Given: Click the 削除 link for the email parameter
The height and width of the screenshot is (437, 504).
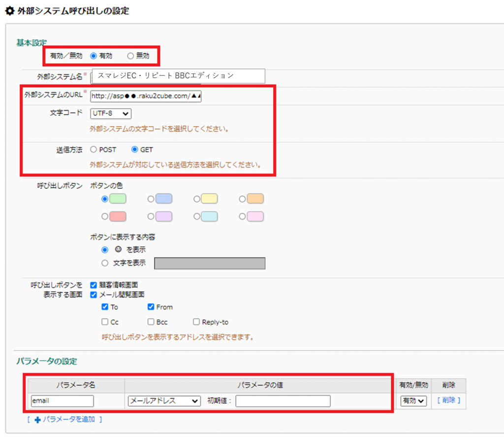Looking at the screenshot, I should [x=449, y=401].
